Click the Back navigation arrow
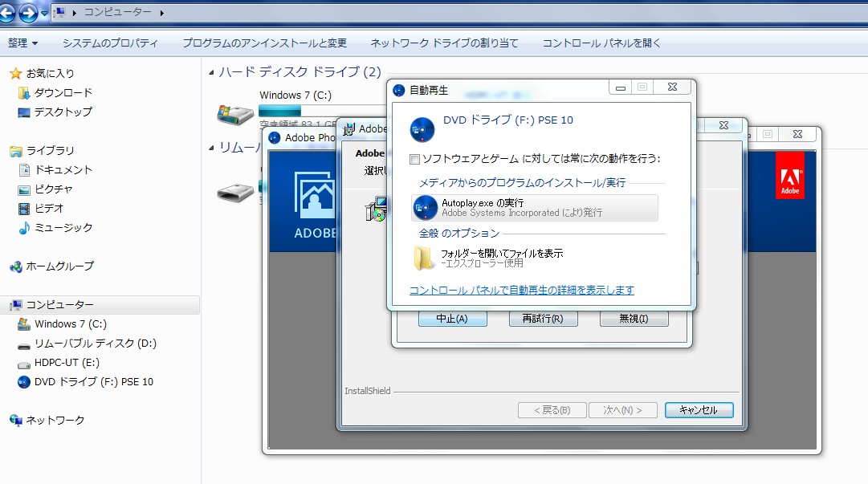This screenshot has width=868, height=484. [7, 12]
